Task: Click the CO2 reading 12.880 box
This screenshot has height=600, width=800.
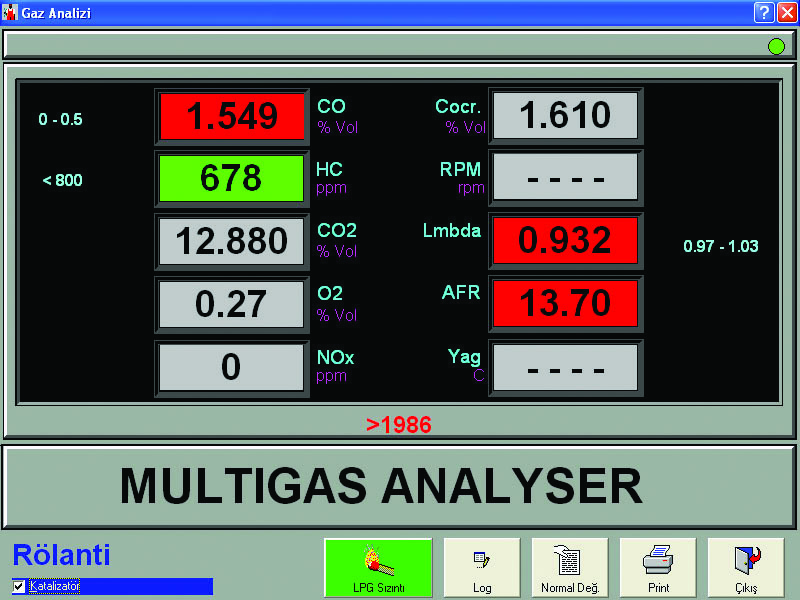Action: (232, 242)
